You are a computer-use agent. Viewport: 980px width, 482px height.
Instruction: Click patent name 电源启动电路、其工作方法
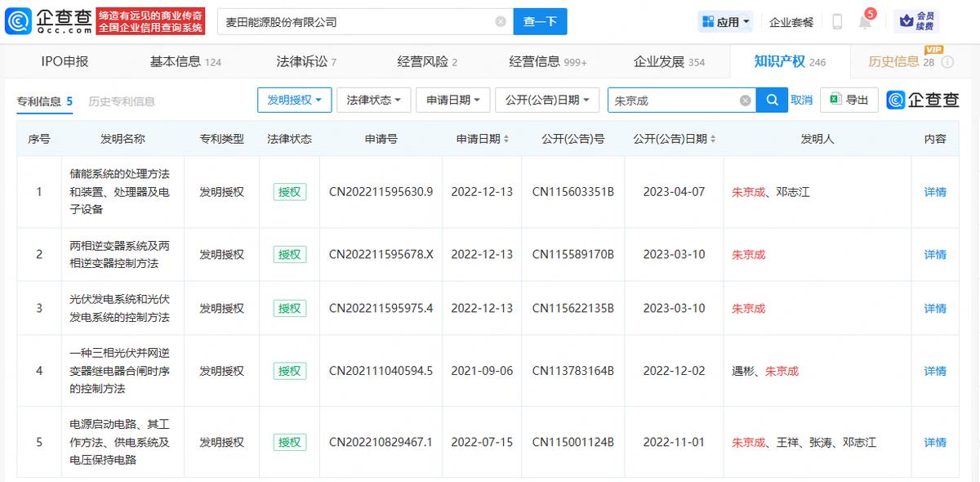[120, 442]
